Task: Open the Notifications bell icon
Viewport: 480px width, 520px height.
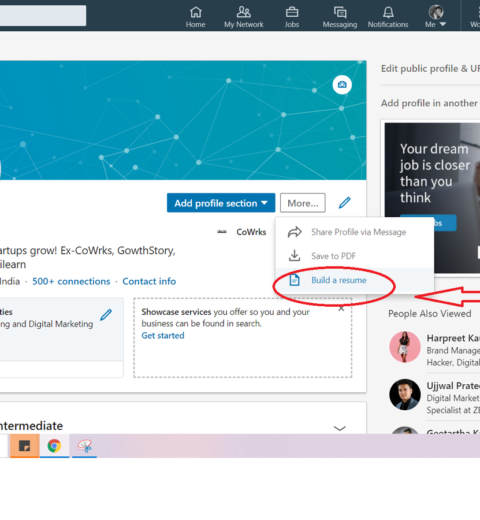Action: (x=388, y=12)
